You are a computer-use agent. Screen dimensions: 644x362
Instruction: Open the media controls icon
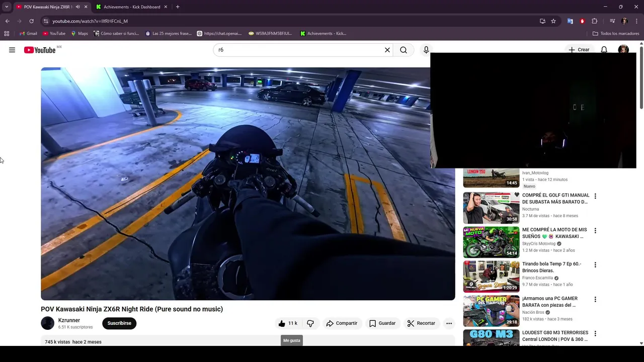pos(612,21)
